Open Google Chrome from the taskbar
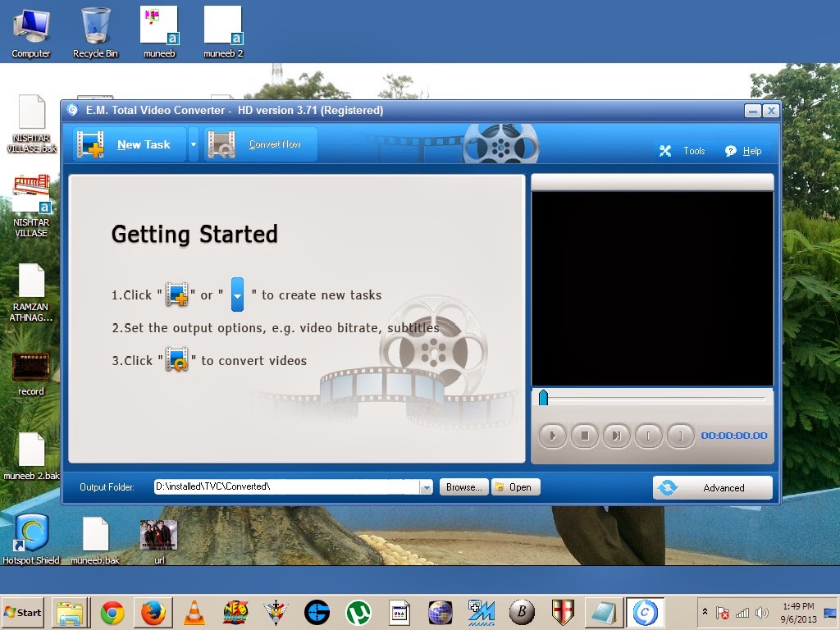This screenshot has width=840, height=630. coord(112,613)
